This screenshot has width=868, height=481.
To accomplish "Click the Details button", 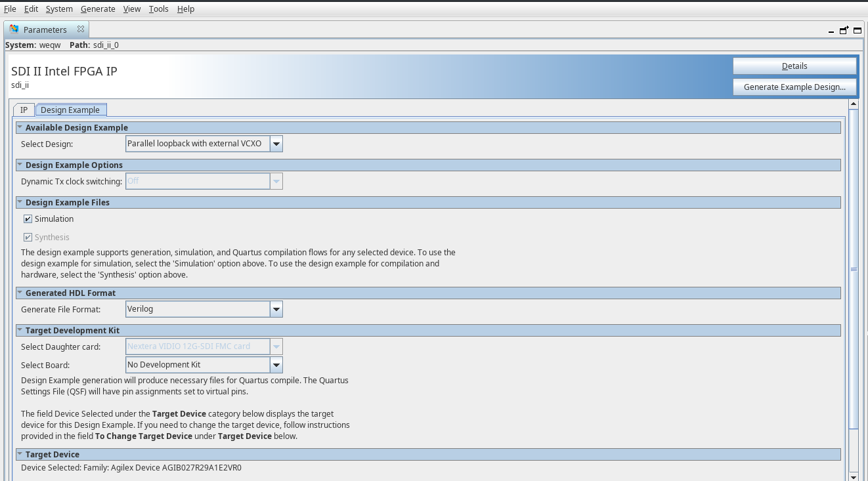I will 794,66.
